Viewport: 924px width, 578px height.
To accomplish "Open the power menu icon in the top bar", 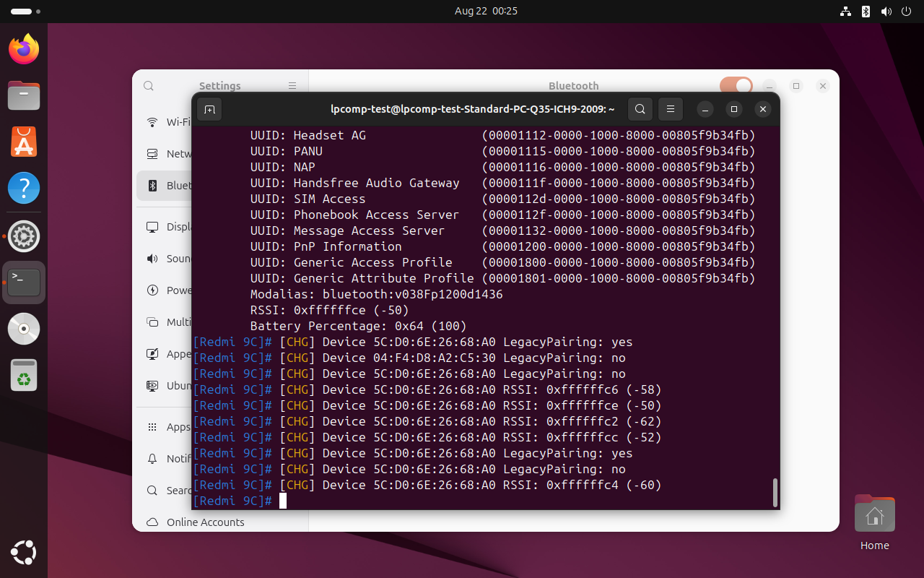I will (x=906, y=12).
